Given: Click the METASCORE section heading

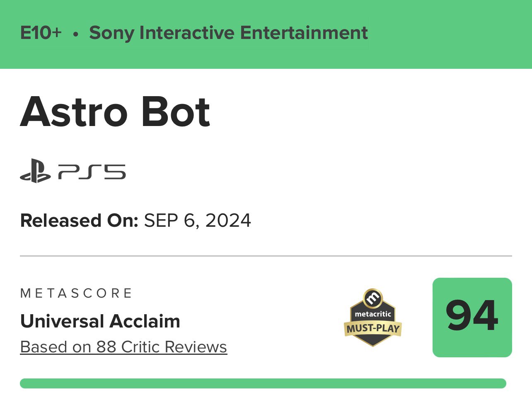Looking at the screenshot, I should click(x=76, y=293).
